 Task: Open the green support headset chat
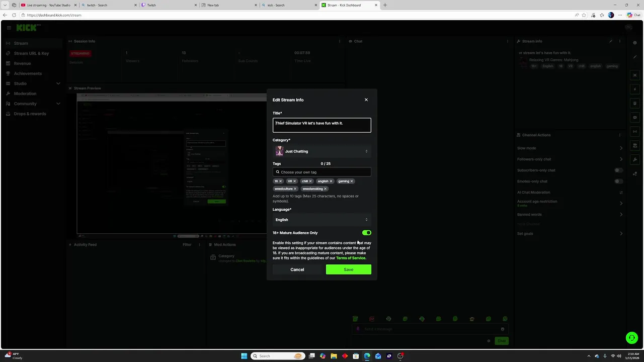(x=632, y=338)
